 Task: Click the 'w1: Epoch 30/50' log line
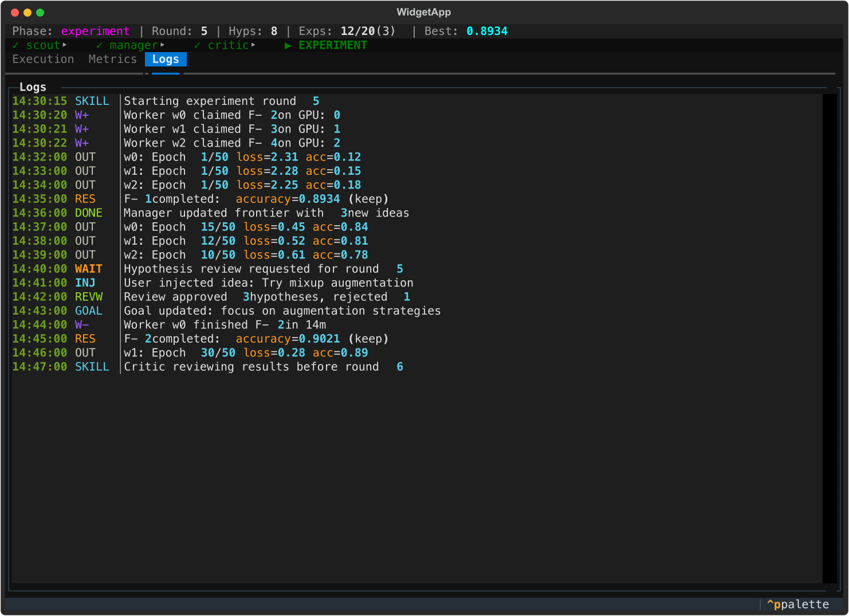pos(417,352)
